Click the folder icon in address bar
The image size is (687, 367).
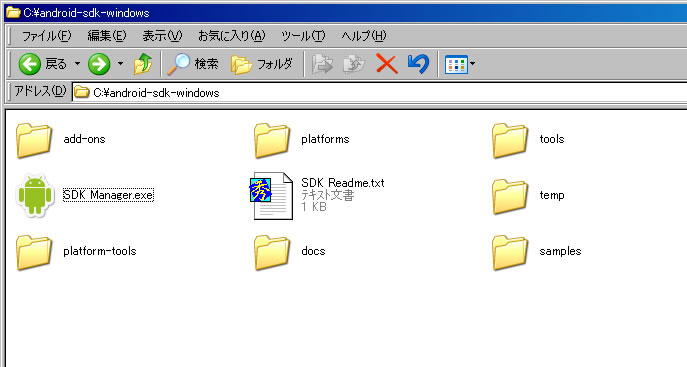point(81,92)
